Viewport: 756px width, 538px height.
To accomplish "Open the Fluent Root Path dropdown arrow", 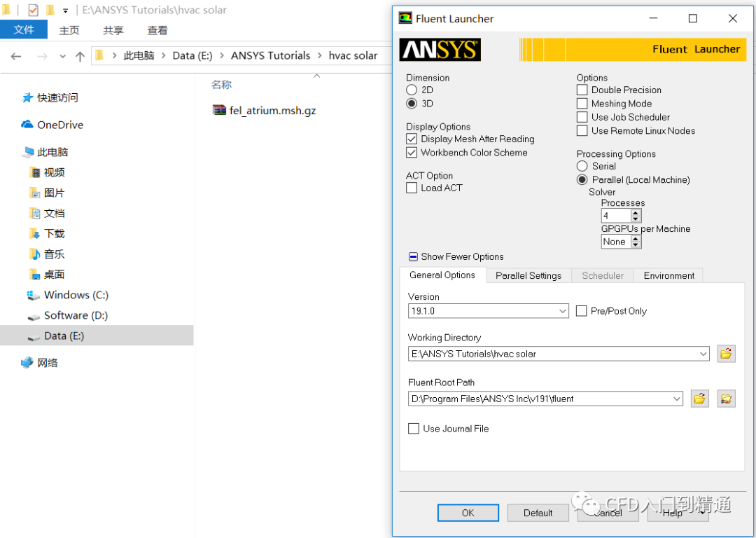I will [x=676, y=399].
